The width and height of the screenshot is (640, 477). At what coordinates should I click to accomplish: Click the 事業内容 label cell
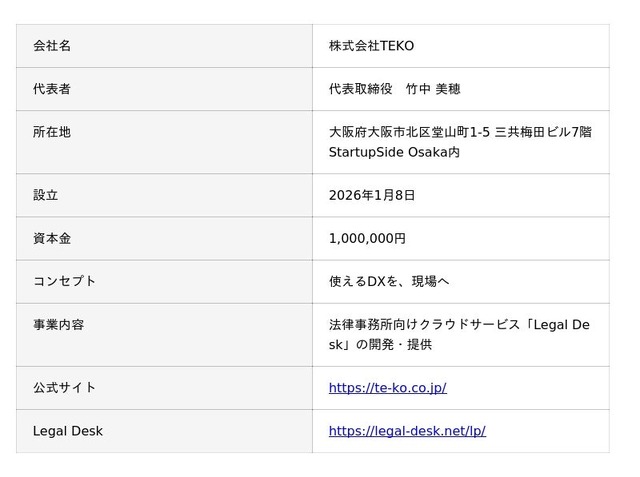[164, 335]
